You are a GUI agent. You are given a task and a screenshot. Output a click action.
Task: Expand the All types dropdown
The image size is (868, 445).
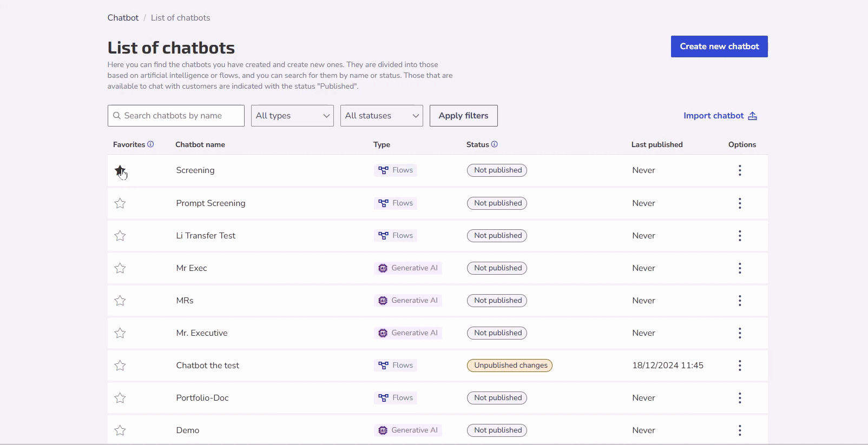coord(292,116)
